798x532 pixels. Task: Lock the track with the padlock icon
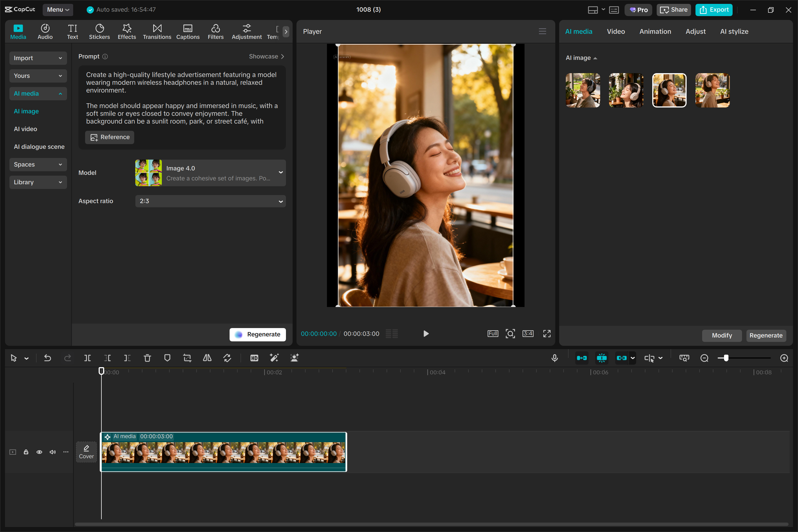tap(26, 452)
